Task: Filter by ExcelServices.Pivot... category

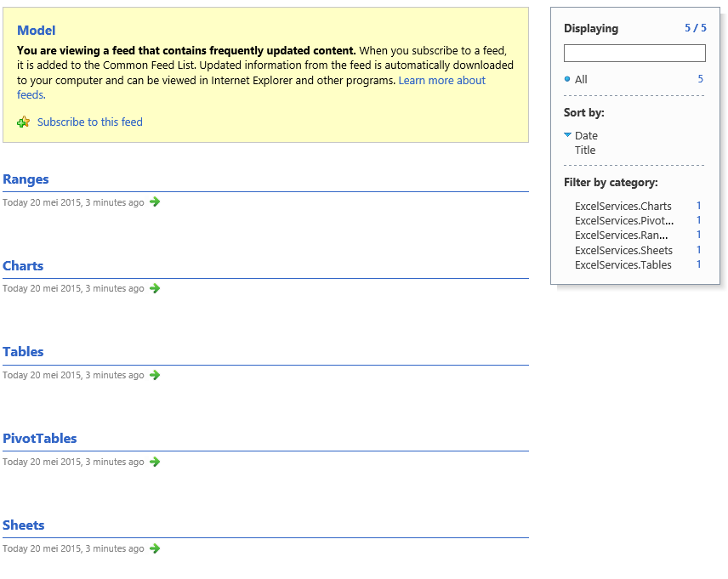Action: point(624,220)
